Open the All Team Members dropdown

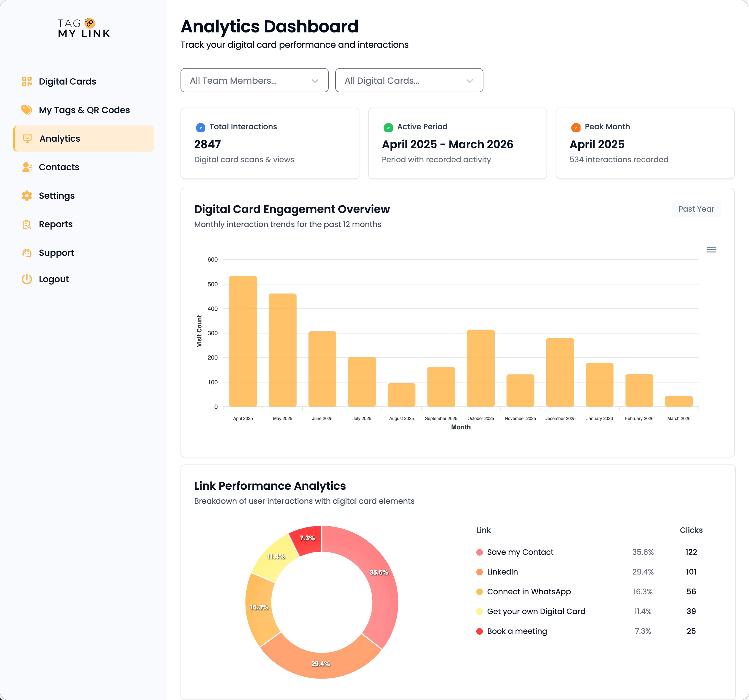(254, 80)
